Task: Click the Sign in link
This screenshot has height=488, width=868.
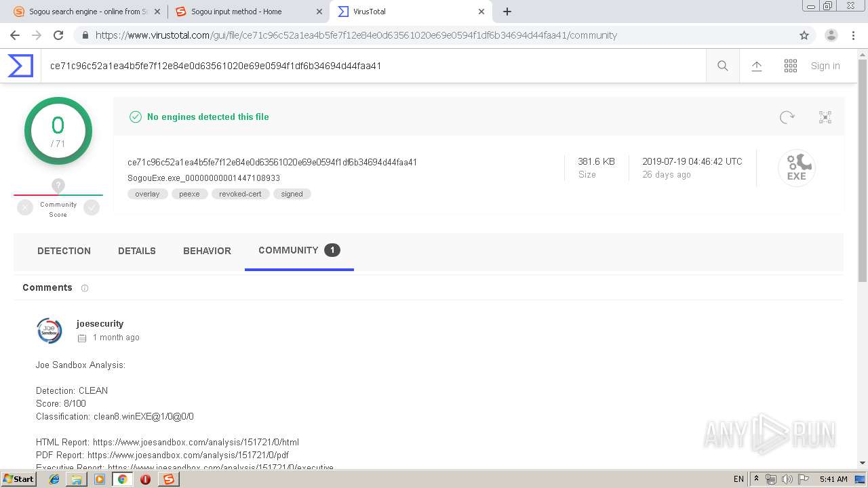Action: pos(825,66)
